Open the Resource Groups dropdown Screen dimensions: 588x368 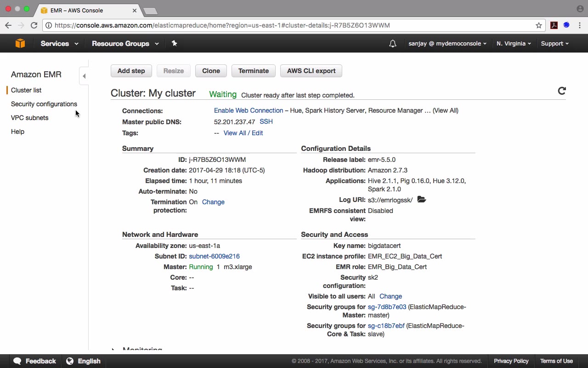(125, 44)
